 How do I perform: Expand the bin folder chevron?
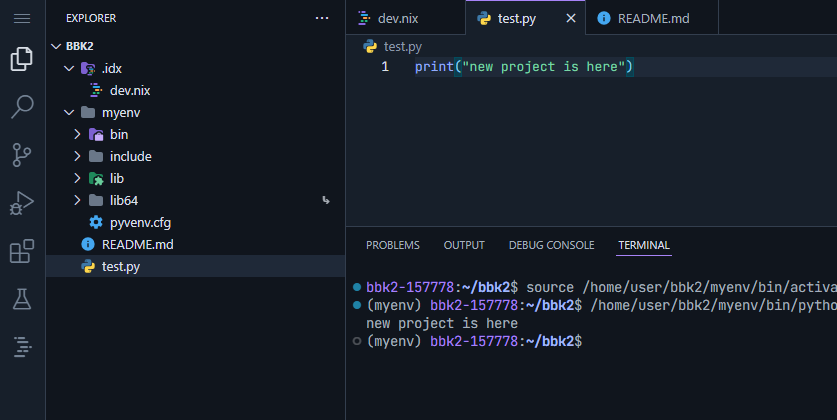point(77,134)
